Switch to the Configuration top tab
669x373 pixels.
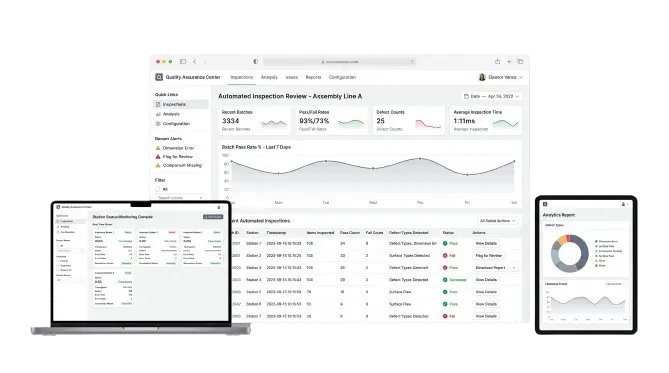pos(342,77)
